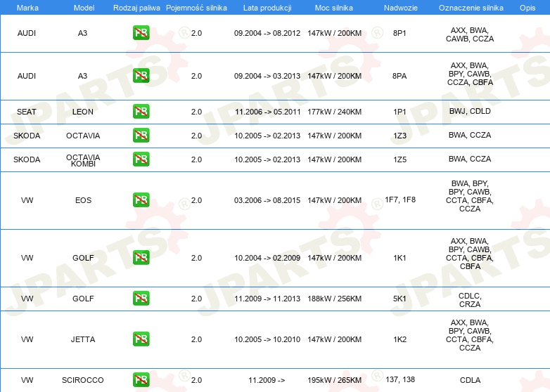
Task: Click the Nadwozie column header
Action: (x=401, y=8)
